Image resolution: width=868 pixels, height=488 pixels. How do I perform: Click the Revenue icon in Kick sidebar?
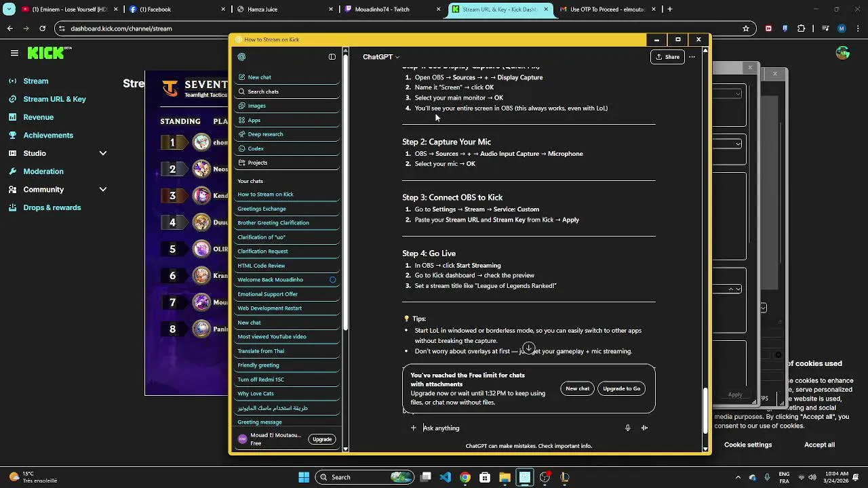12,117
